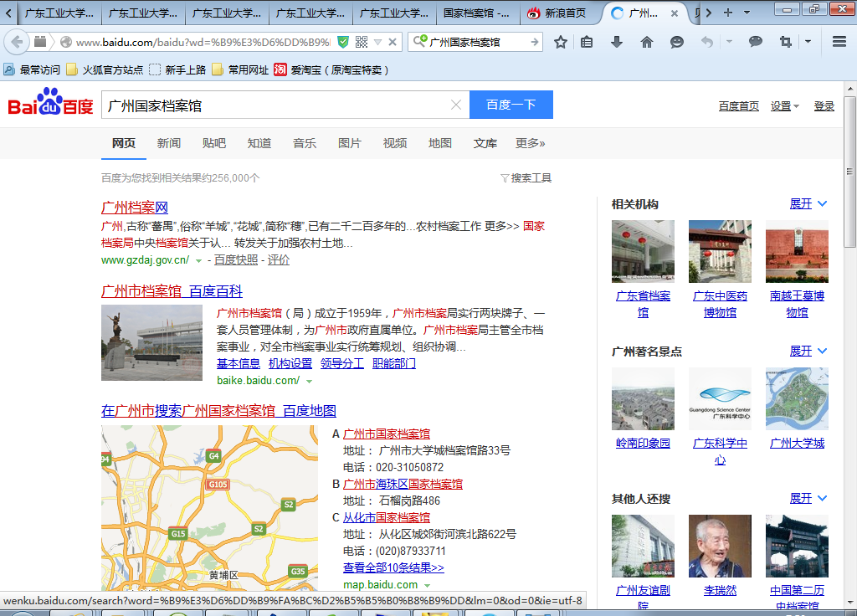Go to the browser home page icon

pos(647,42)
